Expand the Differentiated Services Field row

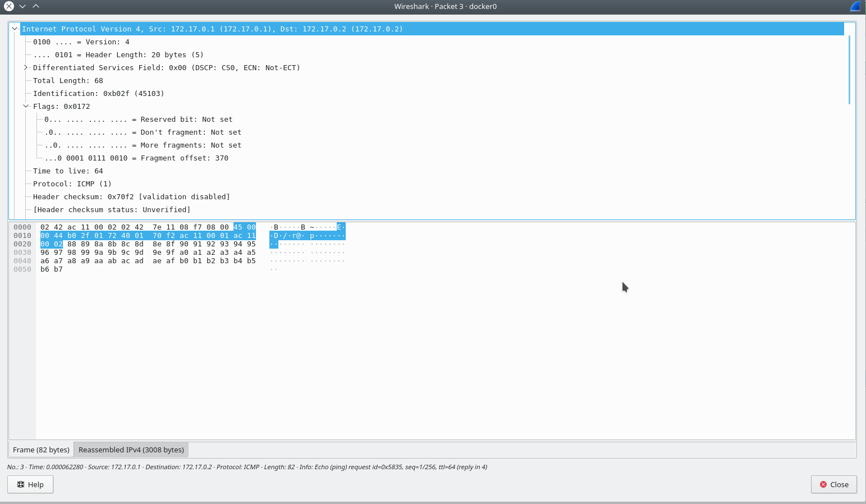coord(26,67)
